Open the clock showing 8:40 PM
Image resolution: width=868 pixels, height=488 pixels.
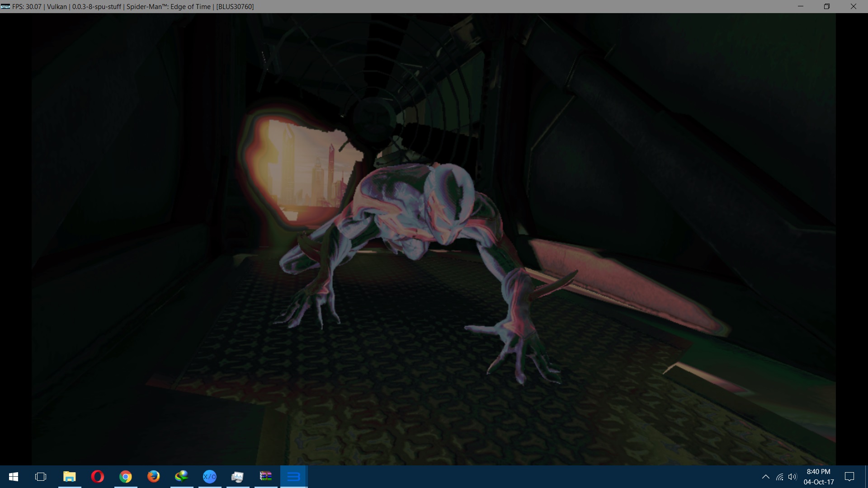818,477
